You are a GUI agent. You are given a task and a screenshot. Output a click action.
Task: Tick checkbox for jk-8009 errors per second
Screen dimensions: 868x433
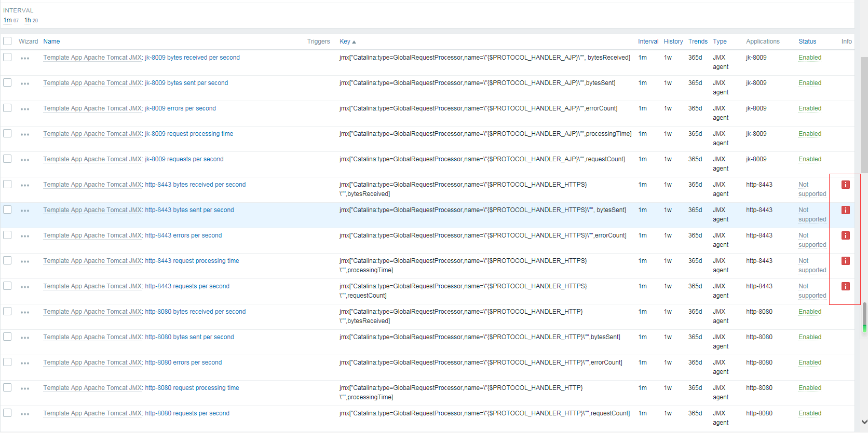pyautogui.click(x=7, y=108)
